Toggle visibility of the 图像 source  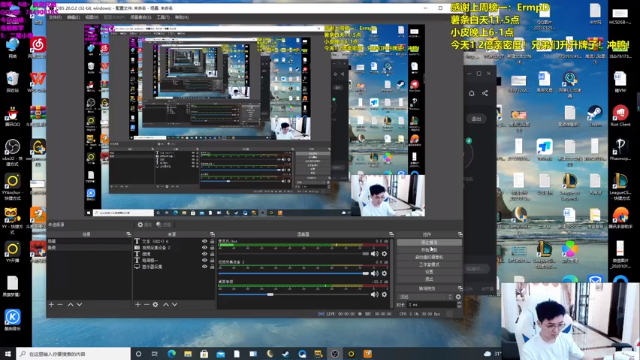click(204, 254)
